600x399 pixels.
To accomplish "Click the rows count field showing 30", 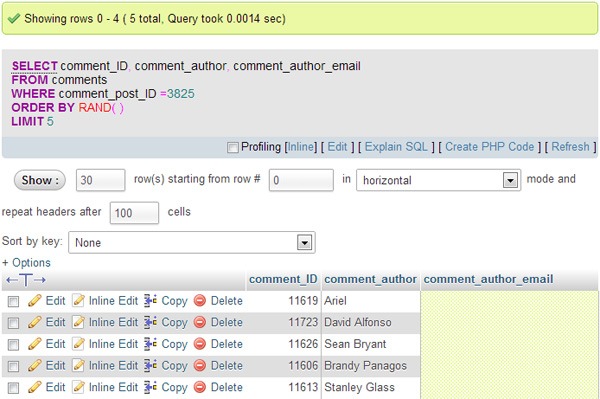I will (101, 180).
